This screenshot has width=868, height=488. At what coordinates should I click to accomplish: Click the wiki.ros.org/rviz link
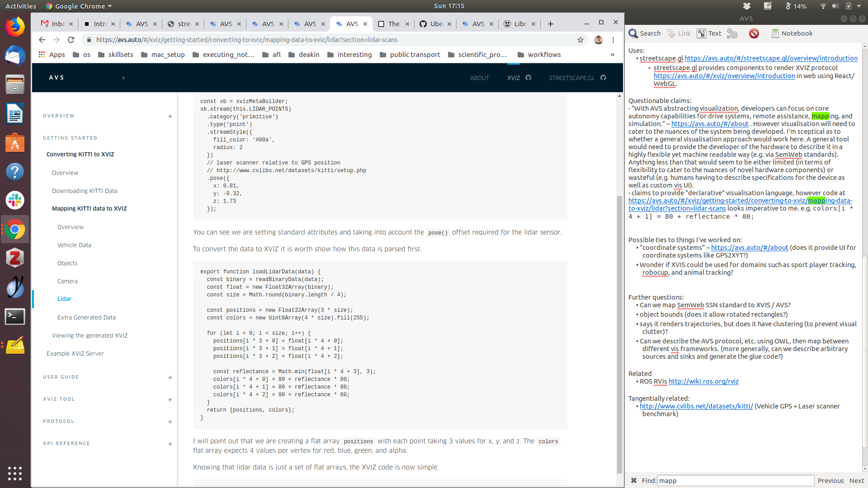703,381
